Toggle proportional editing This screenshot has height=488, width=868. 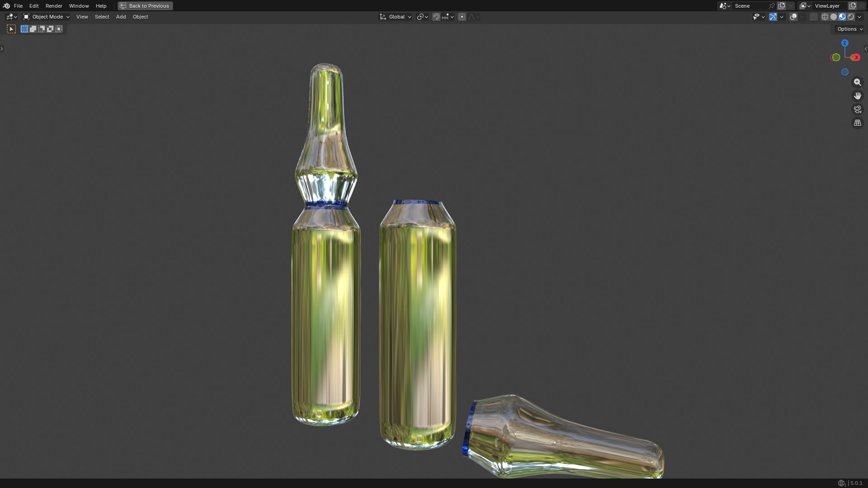pyautogui.click(x=462, y=17)
